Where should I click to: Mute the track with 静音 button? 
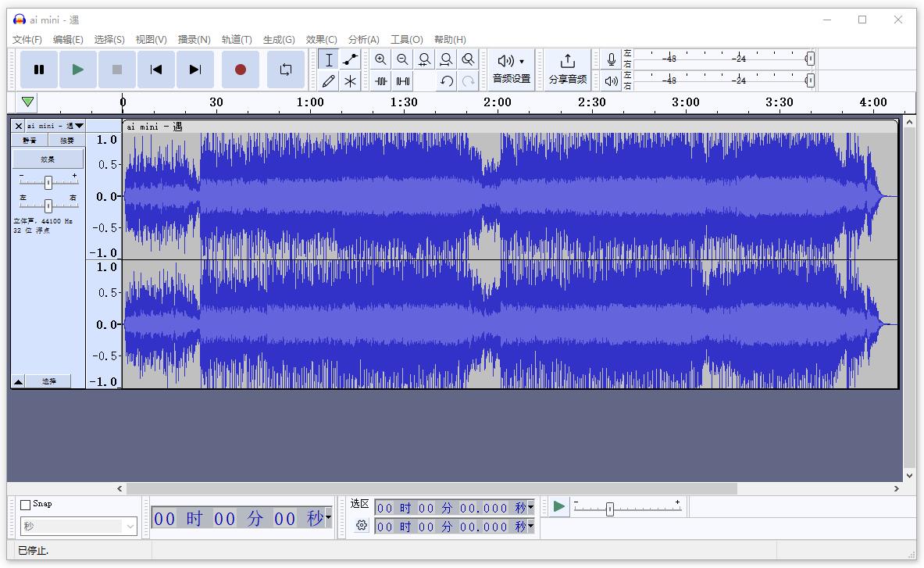click(x=30, y=140)
